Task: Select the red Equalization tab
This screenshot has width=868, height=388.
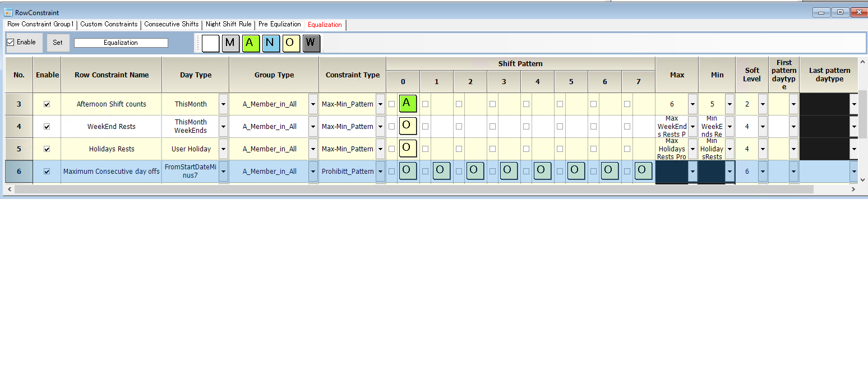Action: pos(325,25)
